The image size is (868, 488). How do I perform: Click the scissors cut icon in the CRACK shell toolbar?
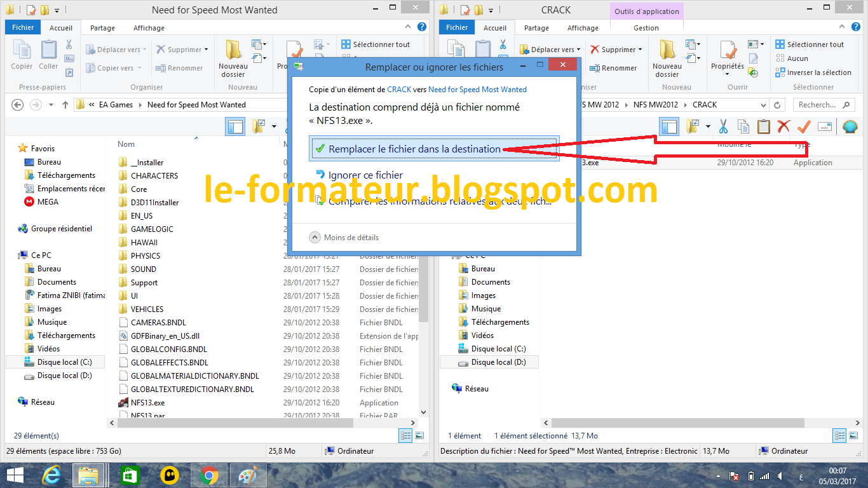pos(723,126)
